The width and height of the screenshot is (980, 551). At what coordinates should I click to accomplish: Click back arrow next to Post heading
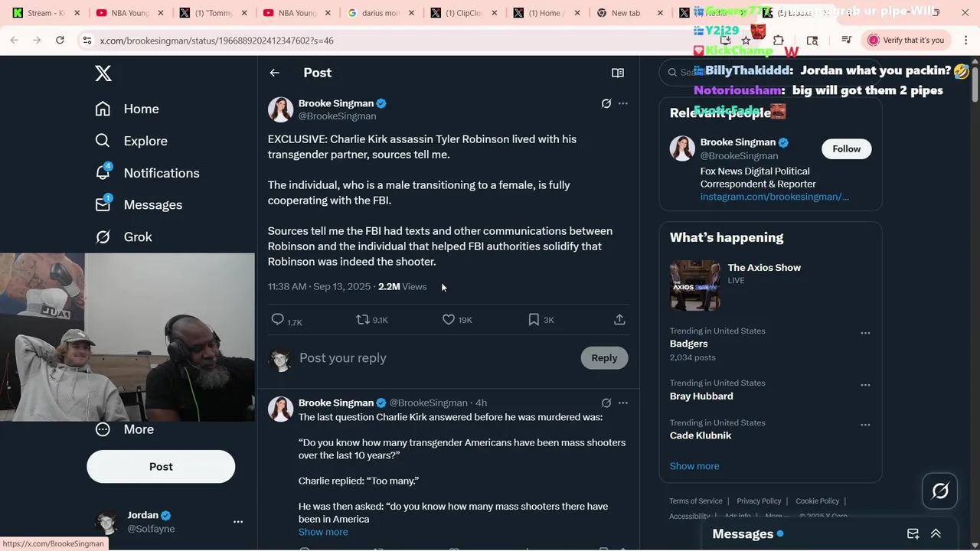pyautogui.click(x=275, y=73)
